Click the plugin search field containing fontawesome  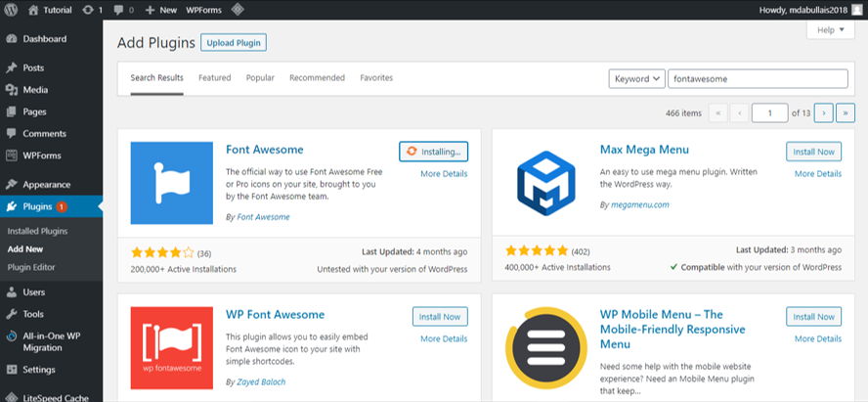pos(758,78)
